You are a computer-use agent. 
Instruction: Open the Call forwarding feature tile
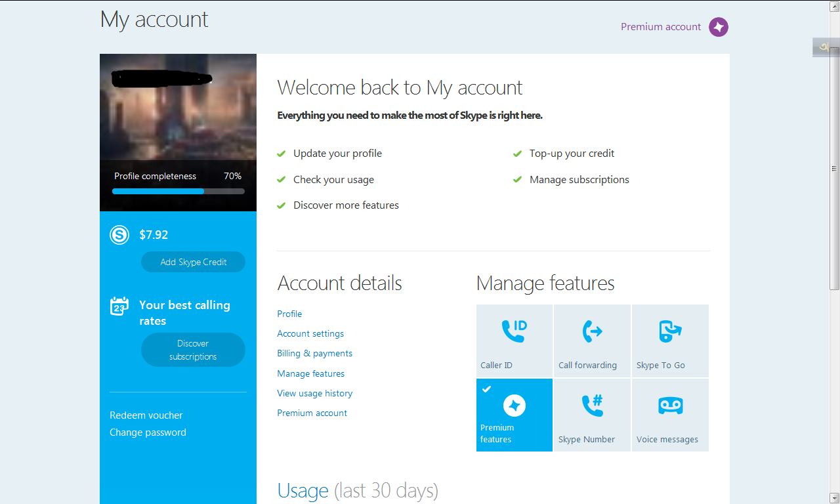click(592, 341)
